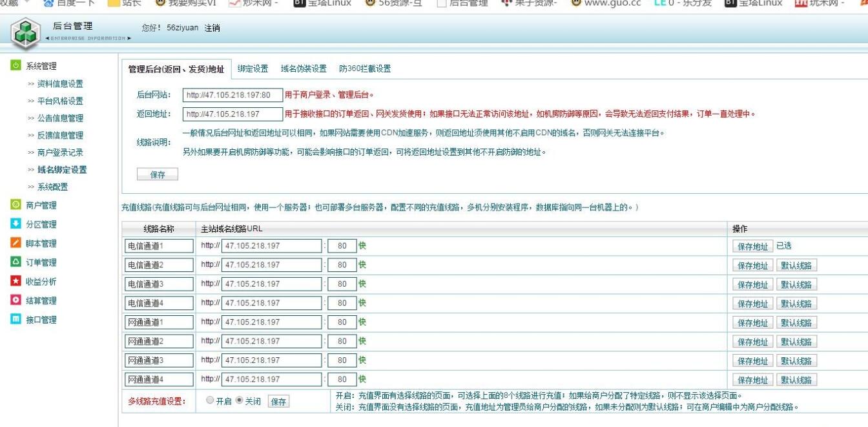The height and width of the screenshot is (427, 868).
Task: Click the 后台网站 URL input field
Action: coord(232,96)
